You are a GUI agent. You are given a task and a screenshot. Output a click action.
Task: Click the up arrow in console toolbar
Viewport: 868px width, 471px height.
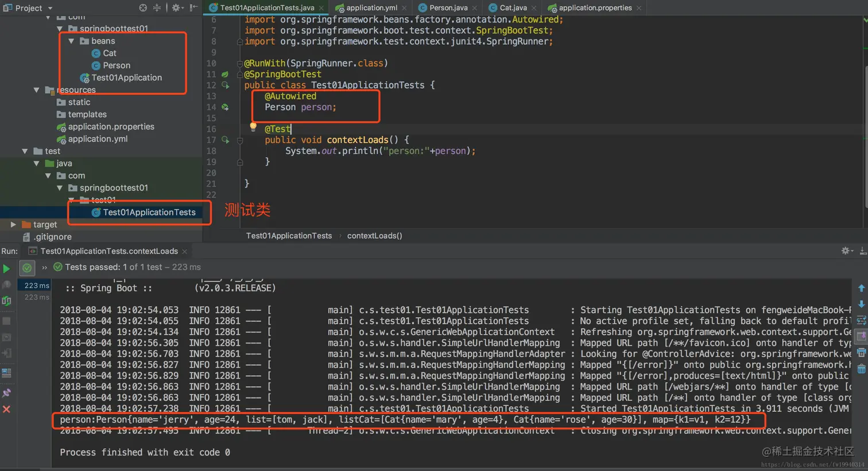point(861,288)
